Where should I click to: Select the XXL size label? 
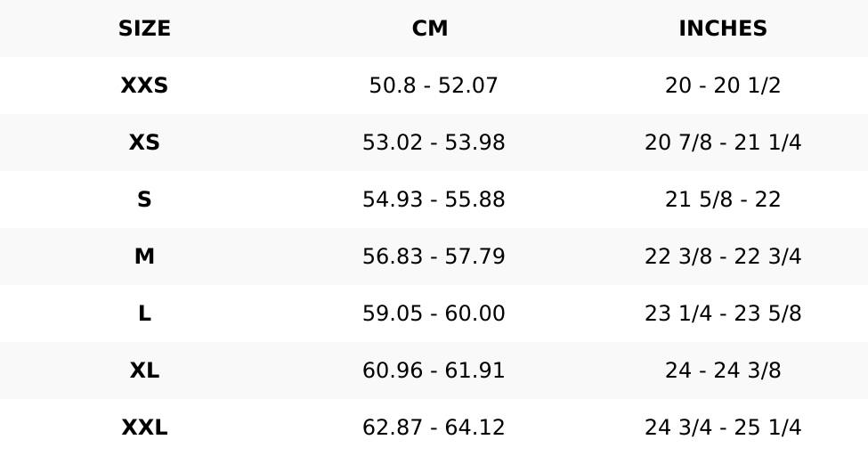tap(144, 427)
